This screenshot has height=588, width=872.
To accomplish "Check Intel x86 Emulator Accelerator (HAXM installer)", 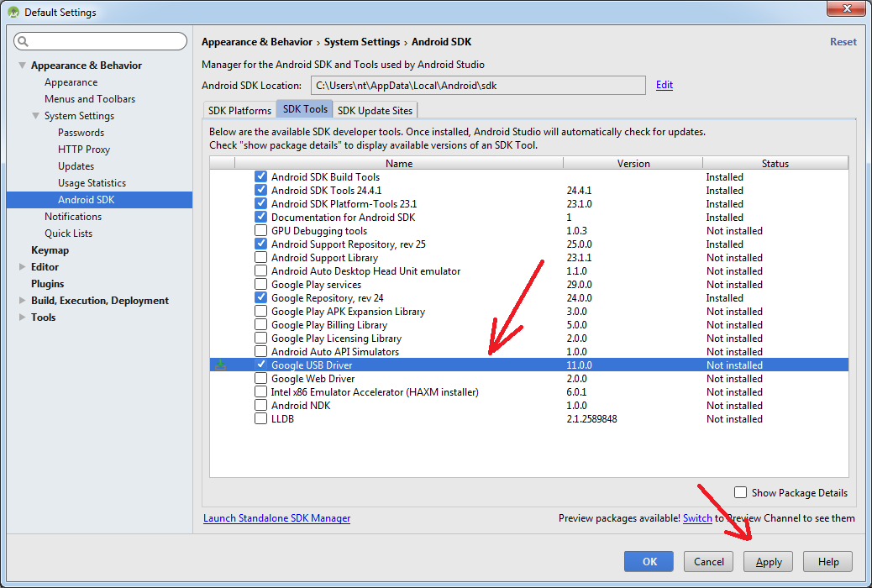I will 260,391.
